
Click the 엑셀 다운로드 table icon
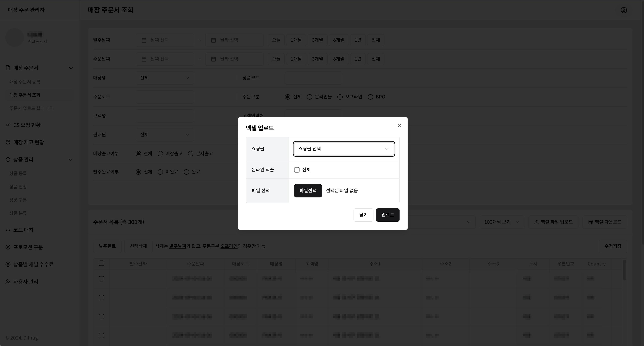[591, 222]
